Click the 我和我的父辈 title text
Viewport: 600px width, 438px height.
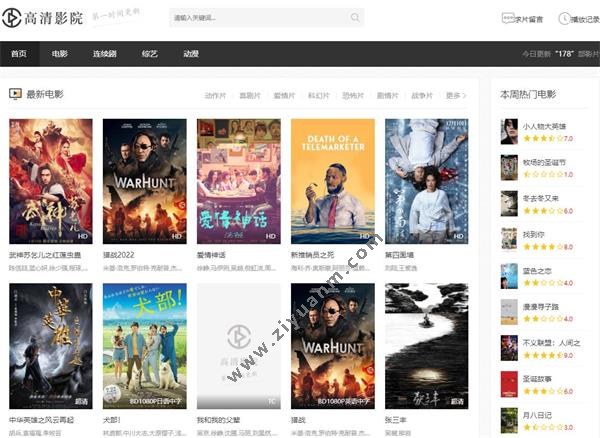click(218, 420)
